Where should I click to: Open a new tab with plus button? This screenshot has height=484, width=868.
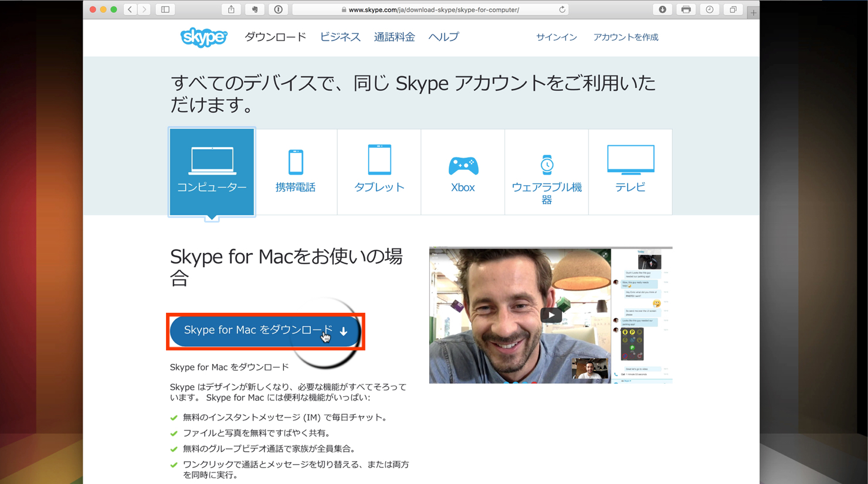coord(753,12)
